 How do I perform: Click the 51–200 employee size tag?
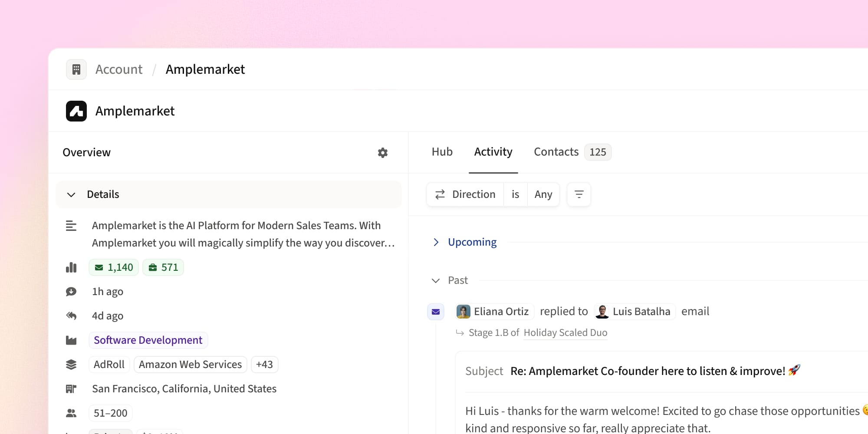point(111,413)
